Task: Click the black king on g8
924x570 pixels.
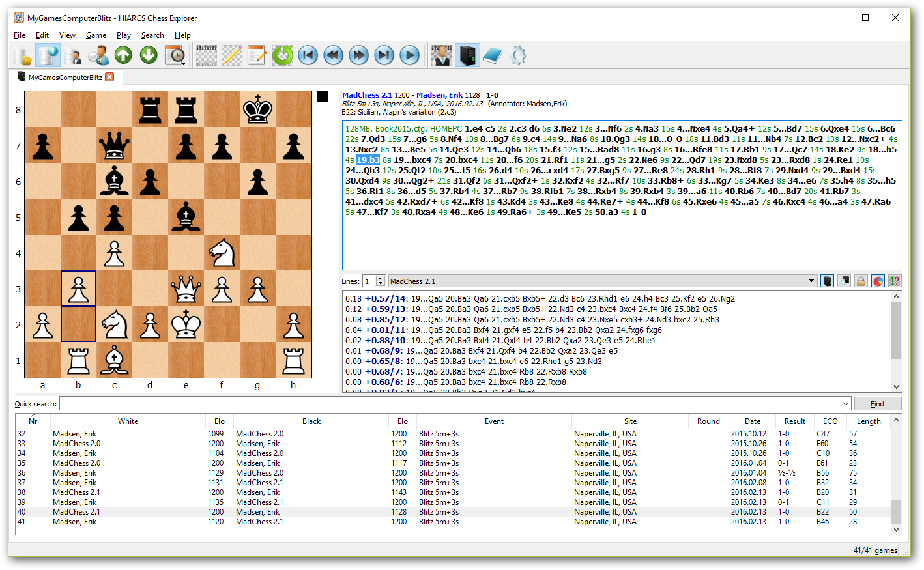Action: 257,109
